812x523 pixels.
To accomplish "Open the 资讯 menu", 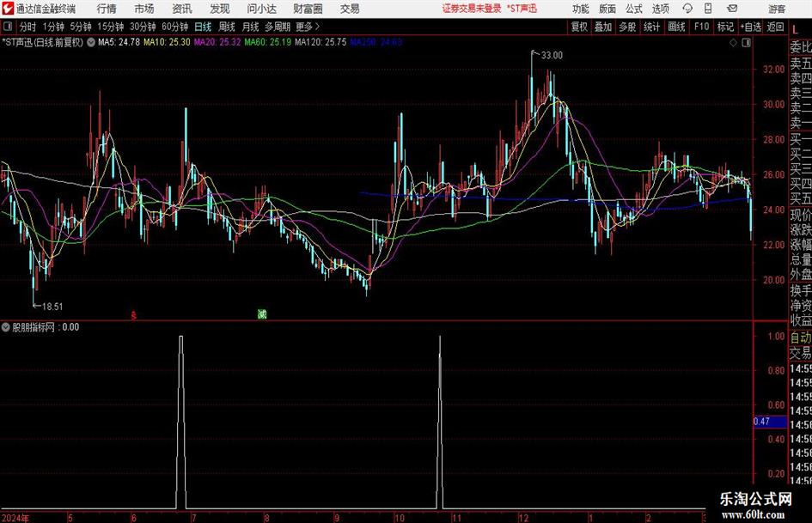I will tap(182, 9).
